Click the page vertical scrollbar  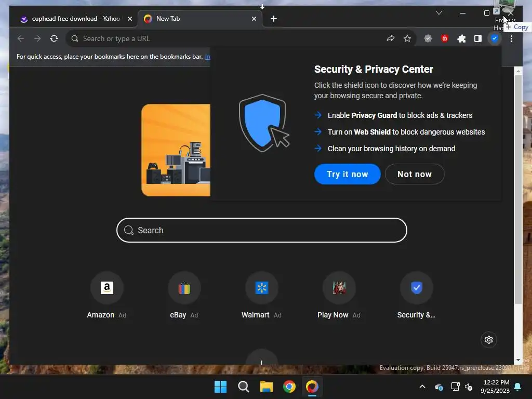point(518,189)
